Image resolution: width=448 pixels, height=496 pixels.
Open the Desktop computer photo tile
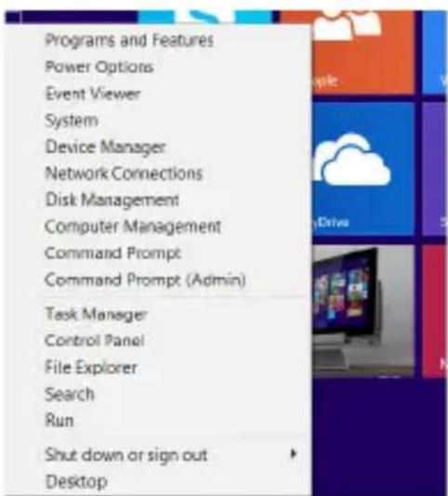[363, 310]
